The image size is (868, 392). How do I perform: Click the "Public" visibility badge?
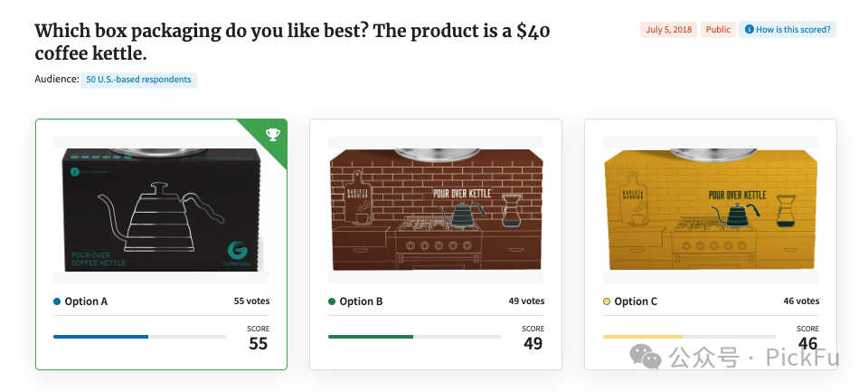[x=718, y=30]
